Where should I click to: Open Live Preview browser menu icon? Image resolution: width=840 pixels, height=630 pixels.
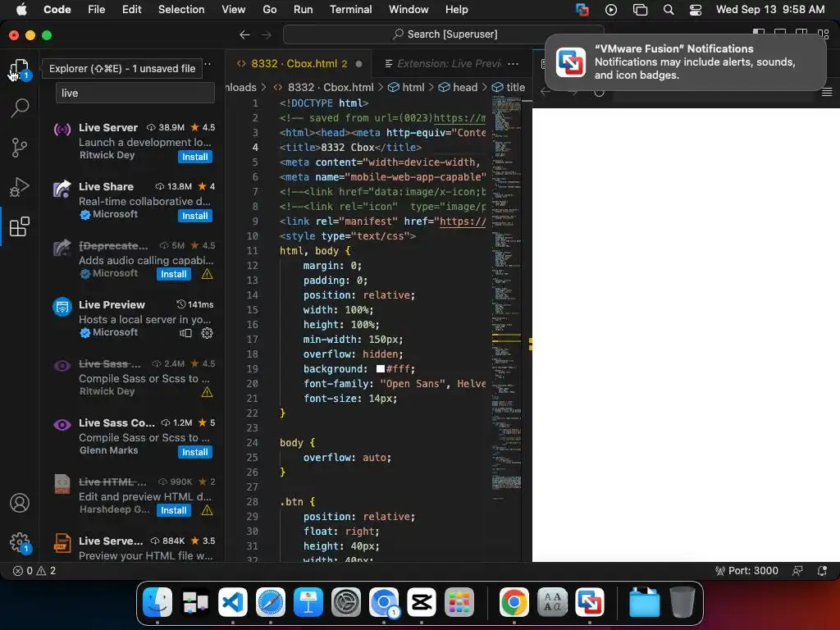(x=827, y=92)
